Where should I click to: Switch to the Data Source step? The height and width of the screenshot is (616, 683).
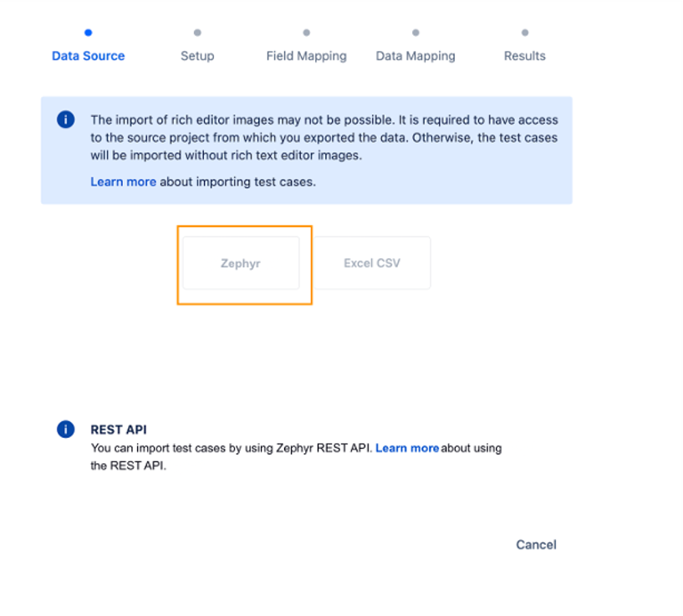(x=88, y=56)
